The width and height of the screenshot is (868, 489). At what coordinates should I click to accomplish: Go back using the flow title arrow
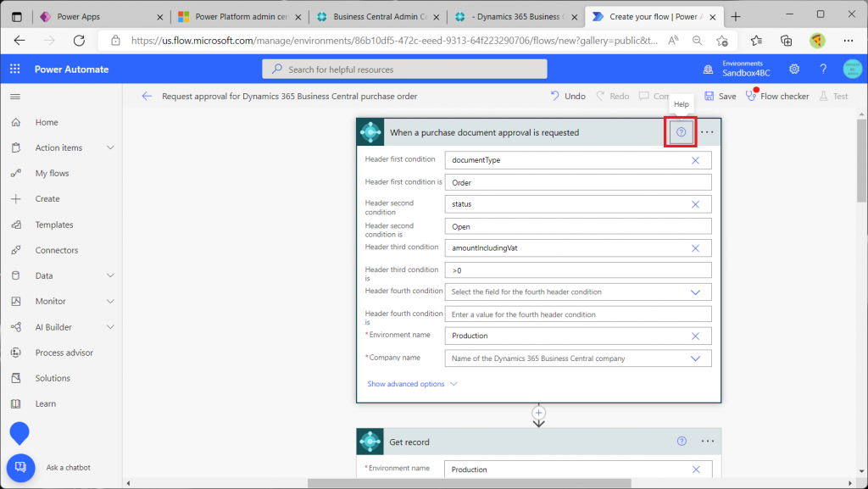click(x=147, y=97)
